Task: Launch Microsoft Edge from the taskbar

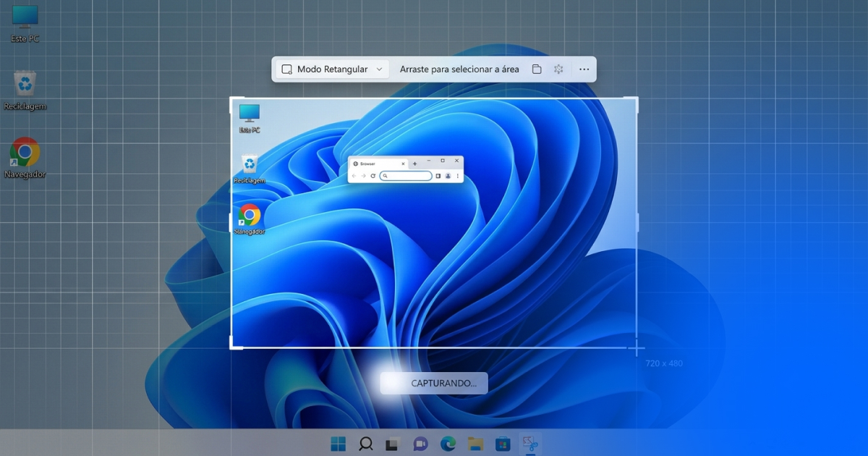Action: tap(448, 444)
